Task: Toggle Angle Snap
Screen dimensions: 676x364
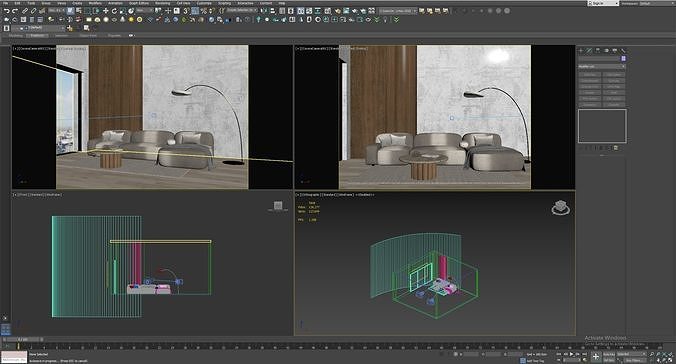Action: coord(195,11)
